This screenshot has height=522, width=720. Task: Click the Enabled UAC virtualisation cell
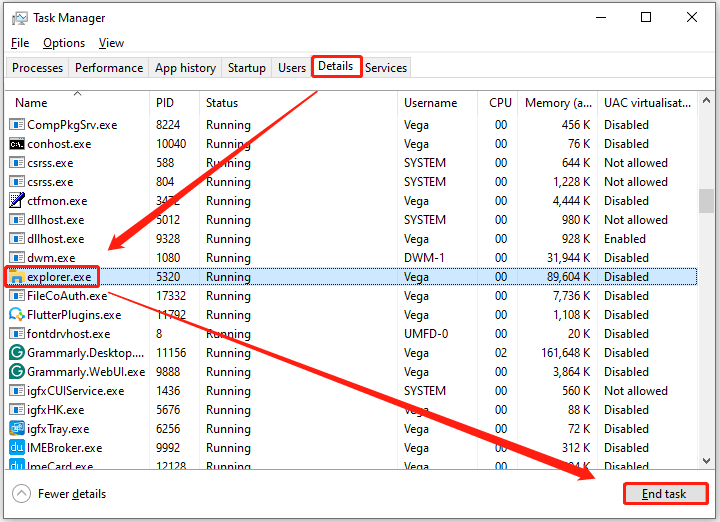click(x=624, y=239)
